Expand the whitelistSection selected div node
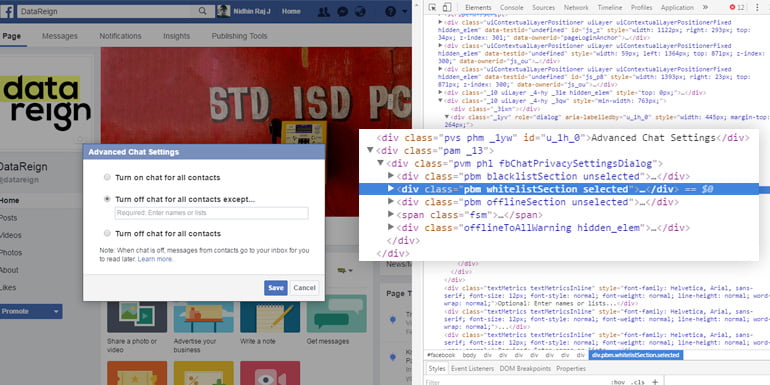770x385 pixels. [391, 189]
